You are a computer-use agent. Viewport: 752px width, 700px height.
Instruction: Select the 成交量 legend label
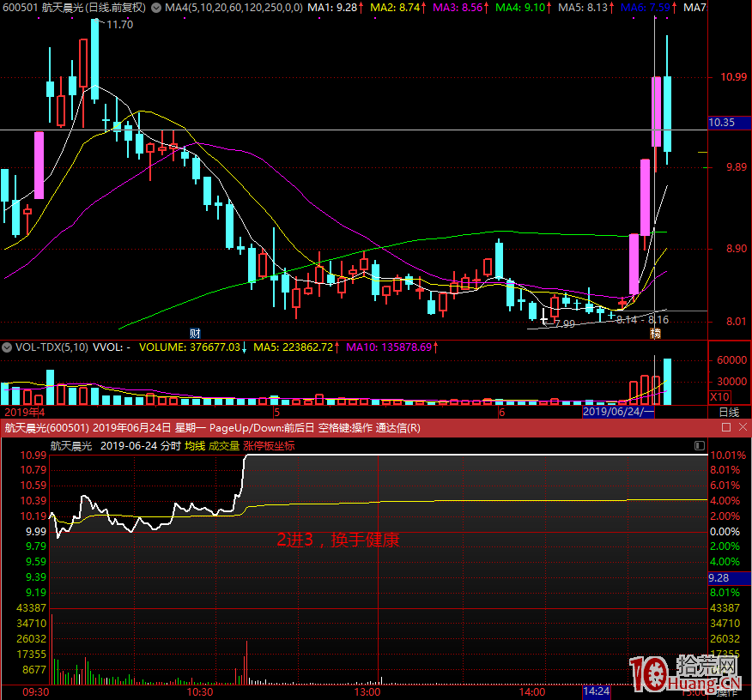click(x=224, y=446)
